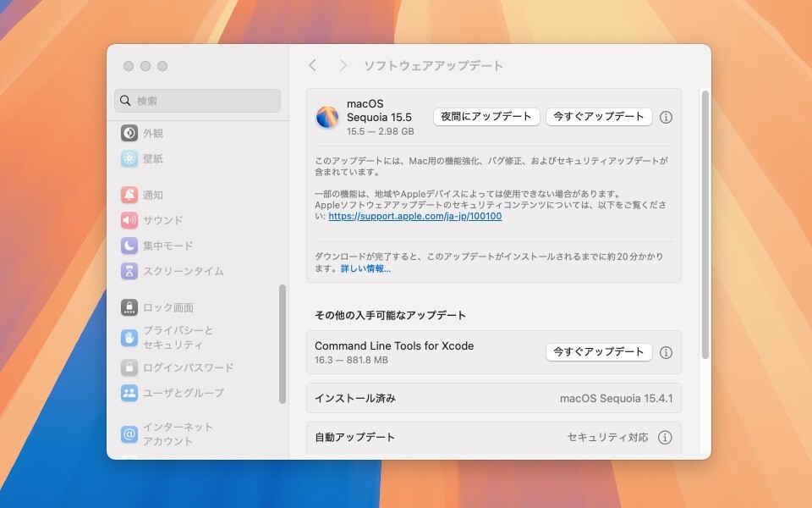
Task: Open 外観 (Appearance) settings icon
Action: point(129,133)
